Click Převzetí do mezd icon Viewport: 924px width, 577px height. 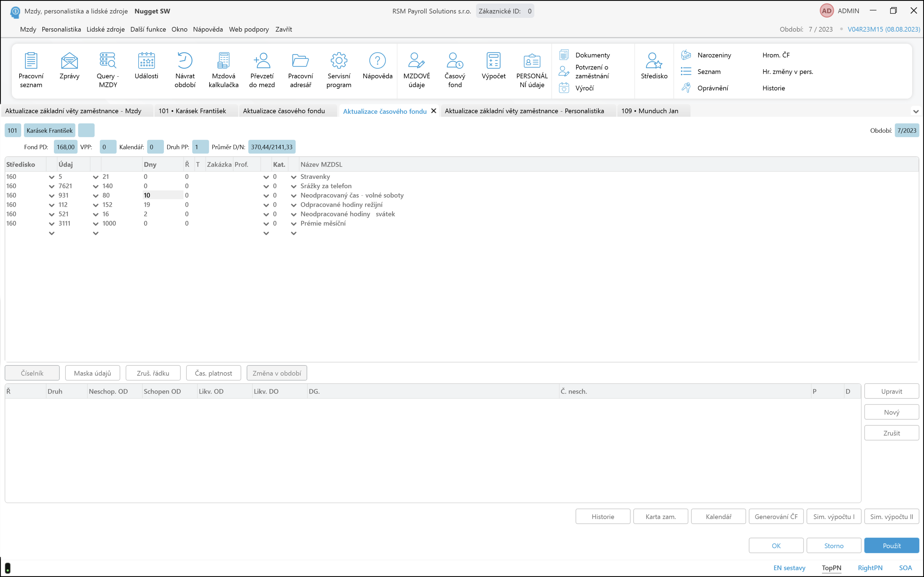262,61
